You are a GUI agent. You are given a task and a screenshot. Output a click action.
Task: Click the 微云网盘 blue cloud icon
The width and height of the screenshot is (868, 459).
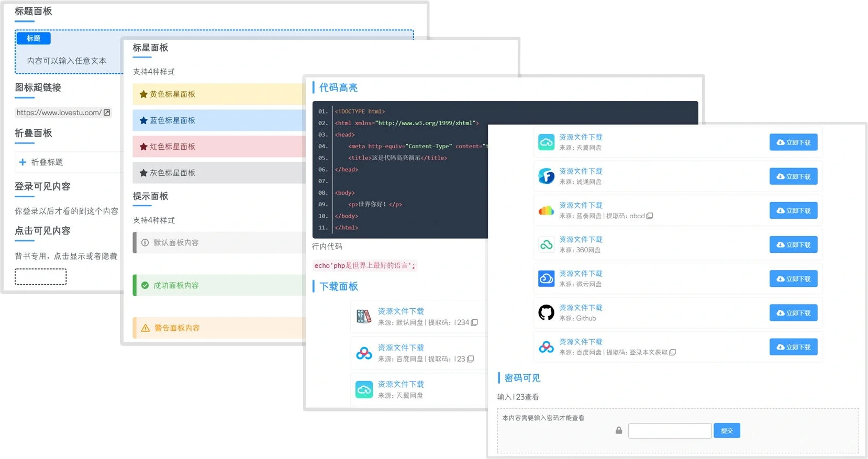(x=546, y=279)
